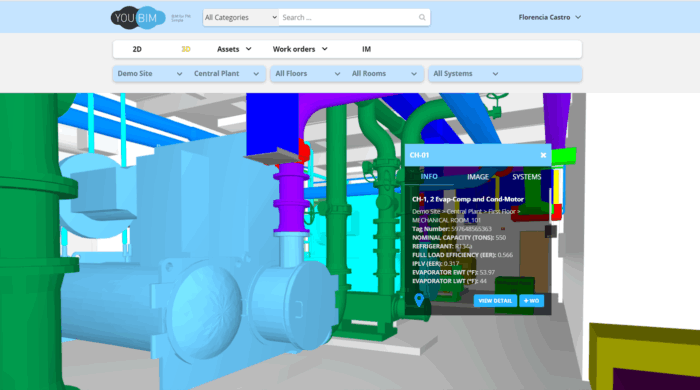This screenshot has width=700, height=390.
Task: Click the +WO button
Action: (x=531, y=301)
